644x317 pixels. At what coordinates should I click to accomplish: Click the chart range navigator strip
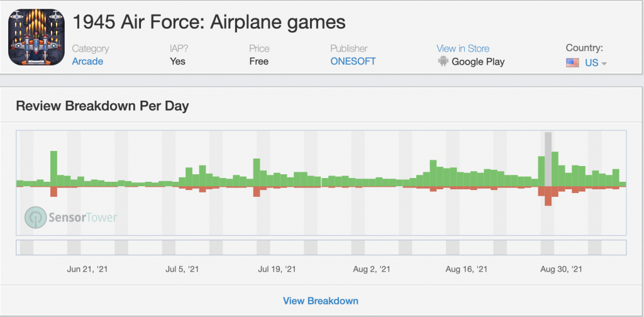pos(321,248)
